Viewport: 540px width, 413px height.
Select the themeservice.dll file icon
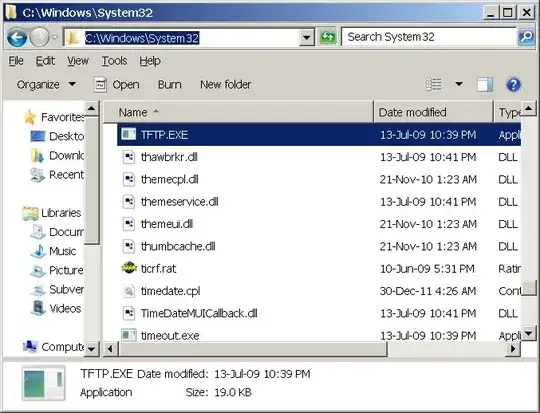point(129,202)
